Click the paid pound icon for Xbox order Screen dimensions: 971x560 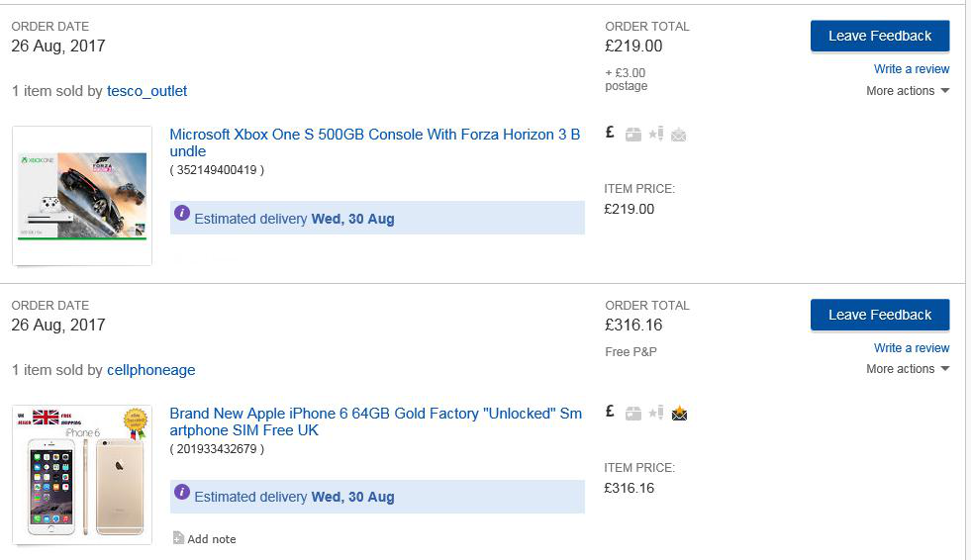pyautogui.click(x=610, y=133)
